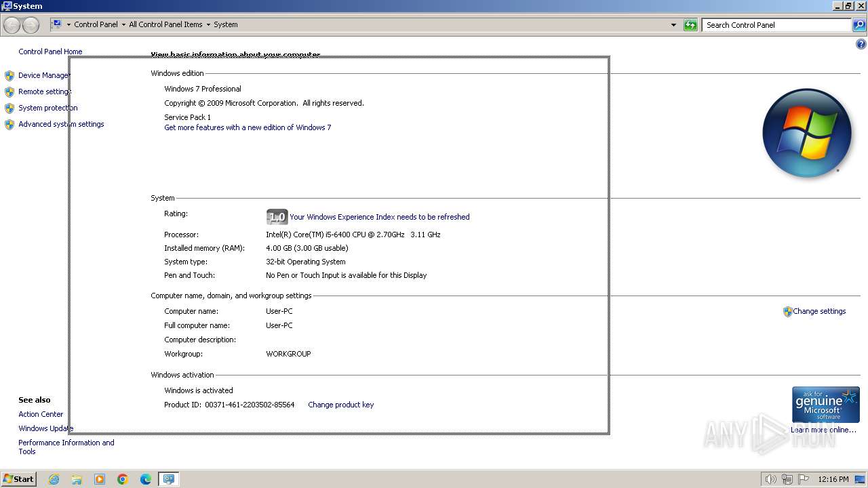Click the 32-bit Operating System value
This screenshot has height=488, width=868.
pyautogui.click(x=306, y=262)
